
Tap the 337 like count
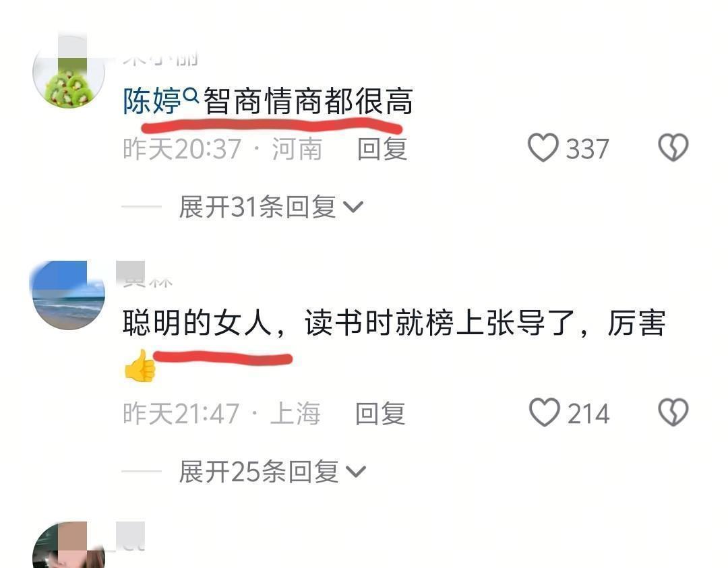[x=587, y=149]
